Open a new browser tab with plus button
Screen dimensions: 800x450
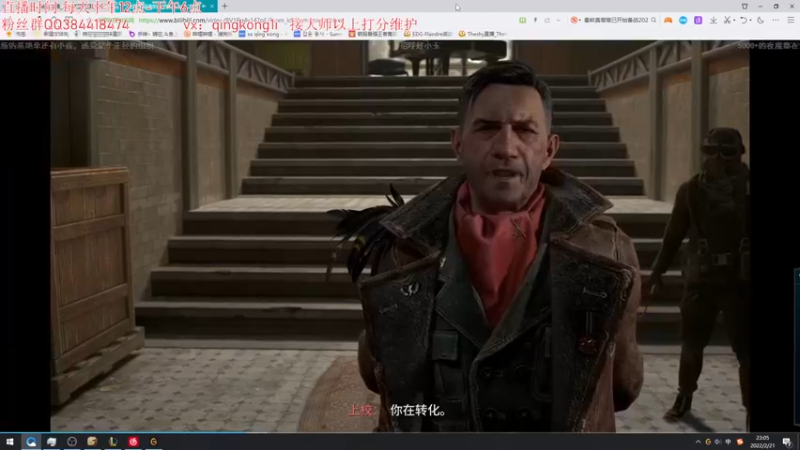(224, 6)
